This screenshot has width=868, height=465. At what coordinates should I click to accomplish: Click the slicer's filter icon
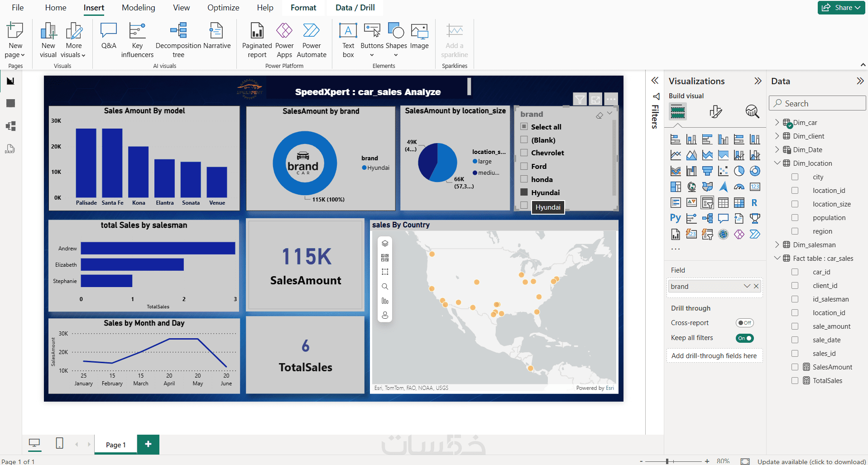580,99
